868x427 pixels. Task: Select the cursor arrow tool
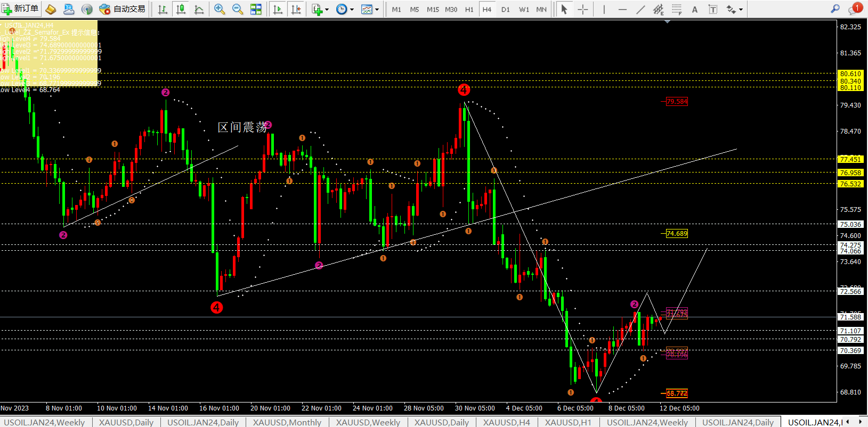click(x=564, y=9)
